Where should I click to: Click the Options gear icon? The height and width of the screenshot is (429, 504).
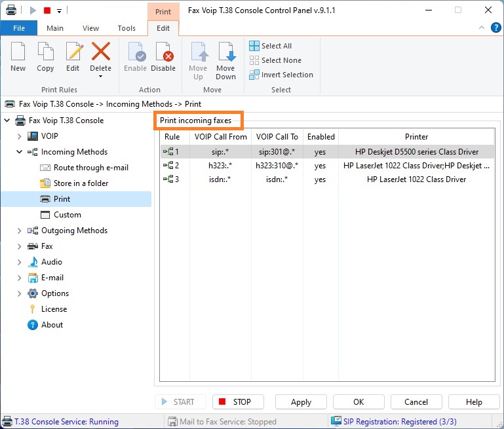[x=33, y=293]
